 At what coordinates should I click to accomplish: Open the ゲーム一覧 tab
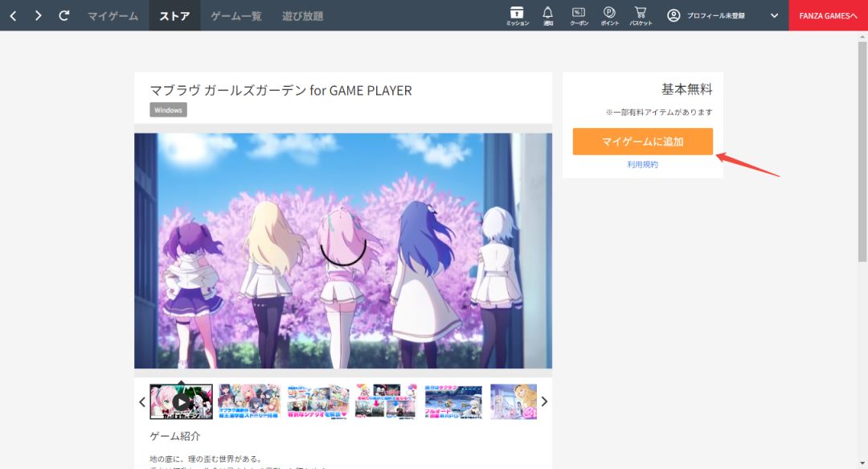[x=235, y=15]
